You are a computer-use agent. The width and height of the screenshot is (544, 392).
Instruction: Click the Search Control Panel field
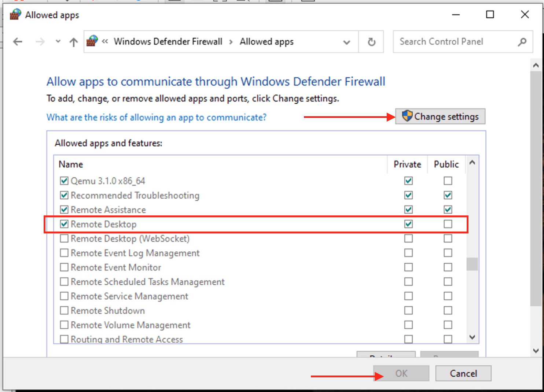[455, 42]
